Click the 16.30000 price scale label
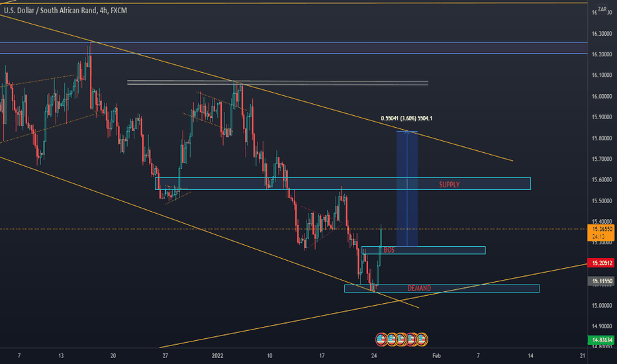Screen dimensions: 617x364 [602, 34]
